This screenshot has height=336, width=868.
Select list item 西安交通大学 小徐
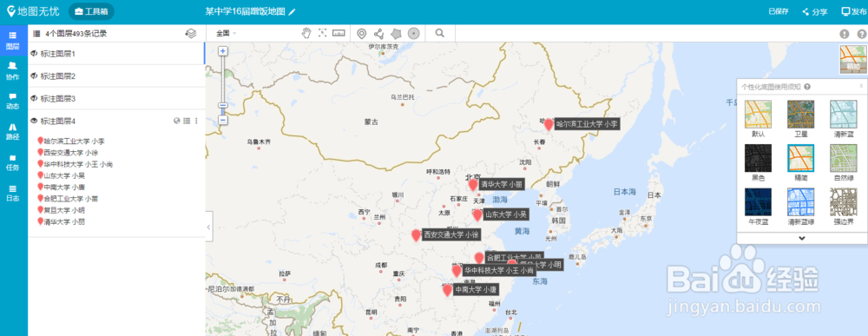click(x=68, y=153)
